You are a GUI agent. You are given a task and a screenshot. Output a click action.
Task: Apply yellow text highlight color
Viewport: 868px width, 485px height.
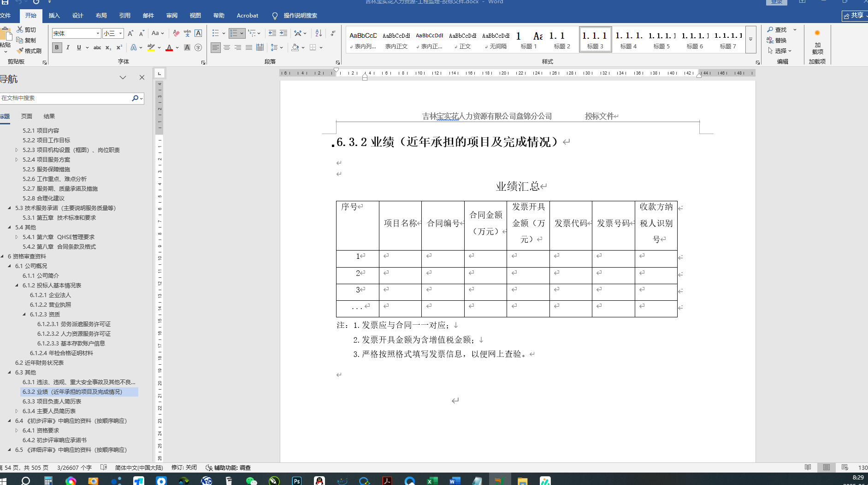151,47
